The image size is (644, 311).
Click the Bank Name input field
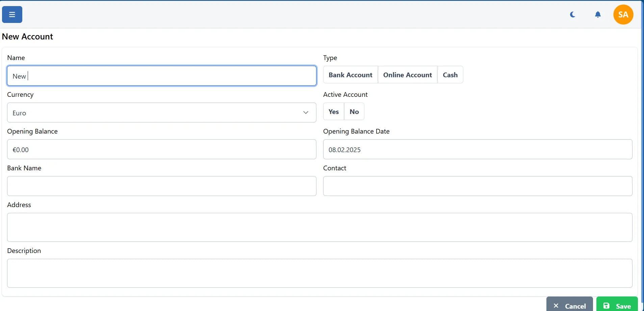pos(161,186)
